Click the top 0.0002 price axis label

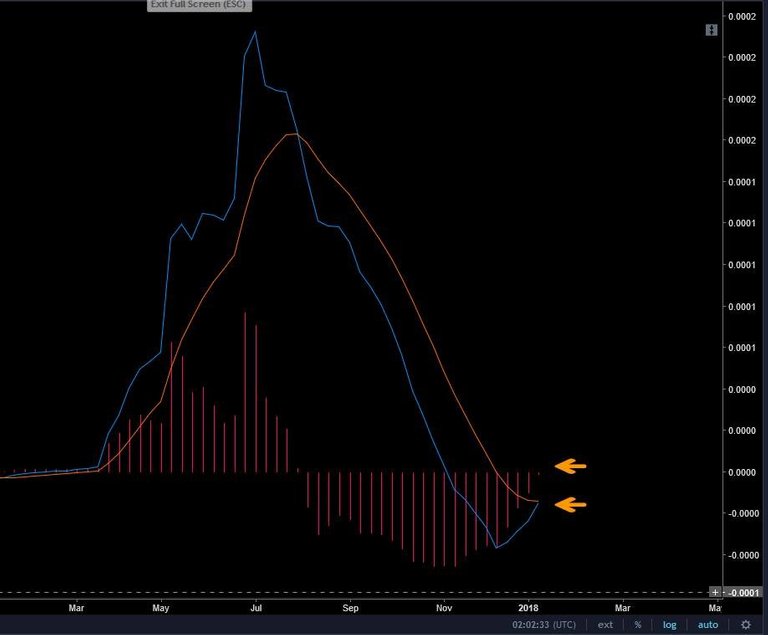pyautogui.click(x=741, y=17)
